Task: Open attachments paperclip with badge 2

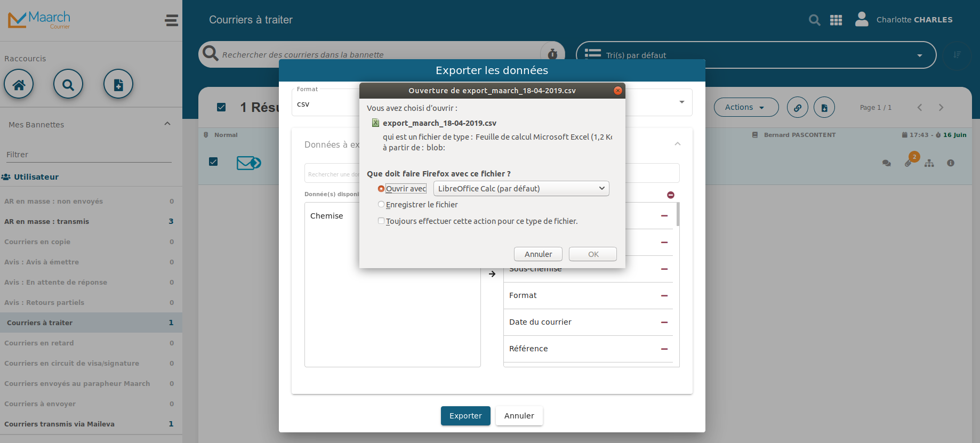Action: coord(909,163)
